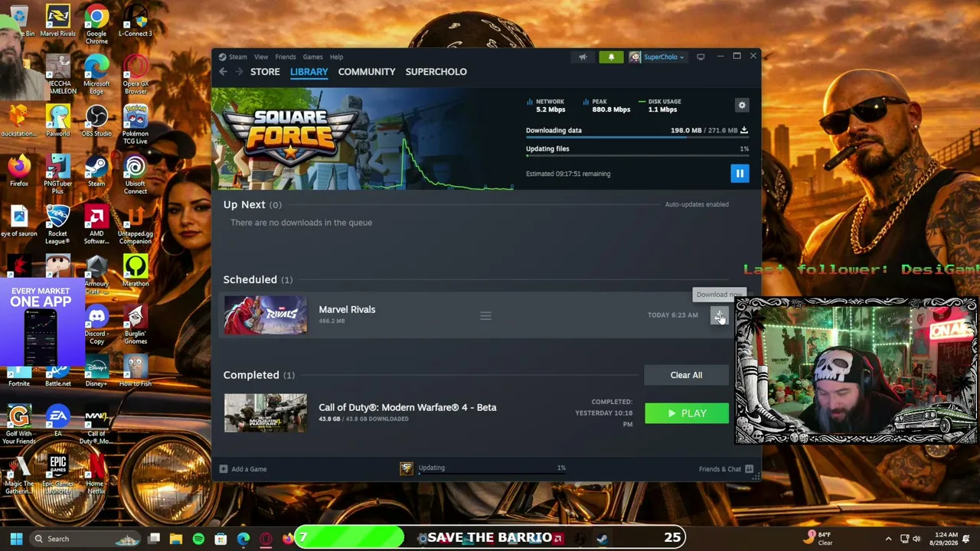Click the taskbar Search box
This screenshot has width=980, height=551.
click(86, 539)
